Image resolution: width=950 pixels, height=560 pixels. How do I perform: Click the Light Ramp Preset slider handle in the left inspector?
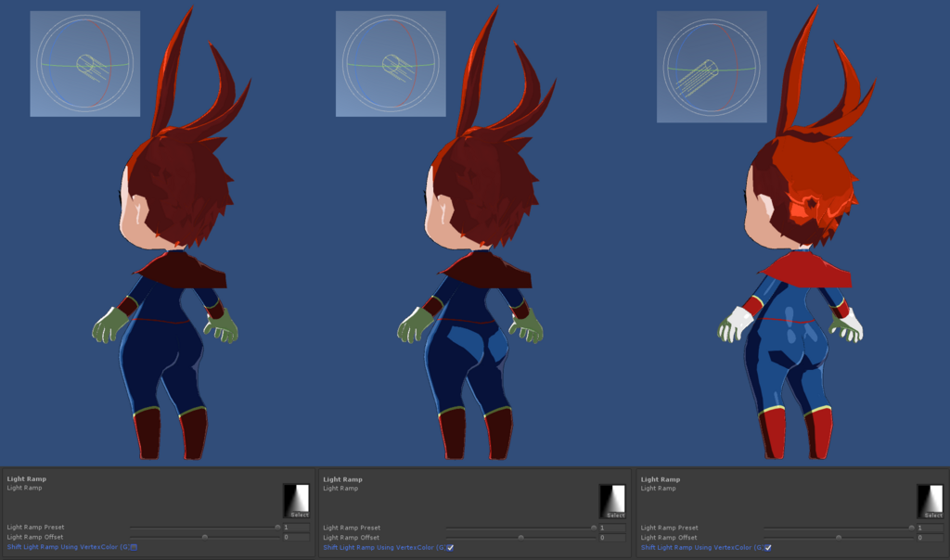[x=277, y=528]
